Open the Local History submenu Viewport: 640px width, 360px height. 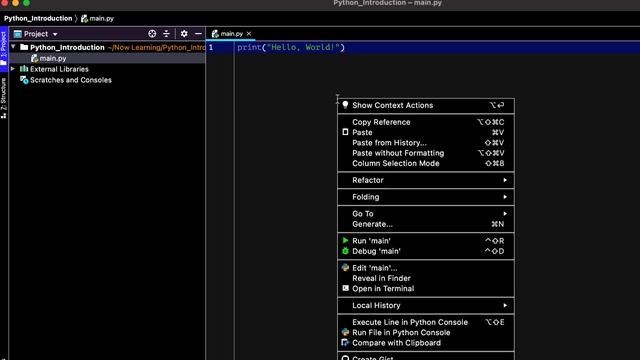point(426,305)
